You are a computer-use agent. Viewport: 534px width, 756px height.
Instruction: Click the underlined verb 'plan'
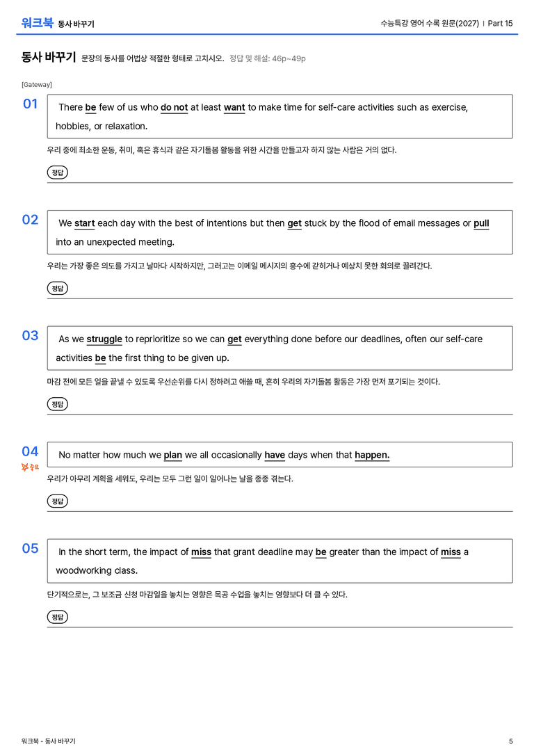pyautogui.click(x=172, y=455)
